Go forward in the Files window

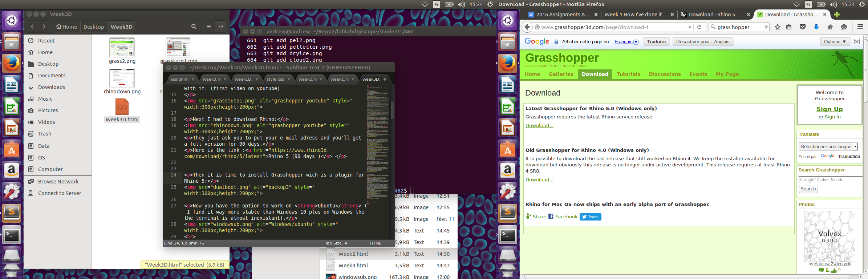click(44, 27)
